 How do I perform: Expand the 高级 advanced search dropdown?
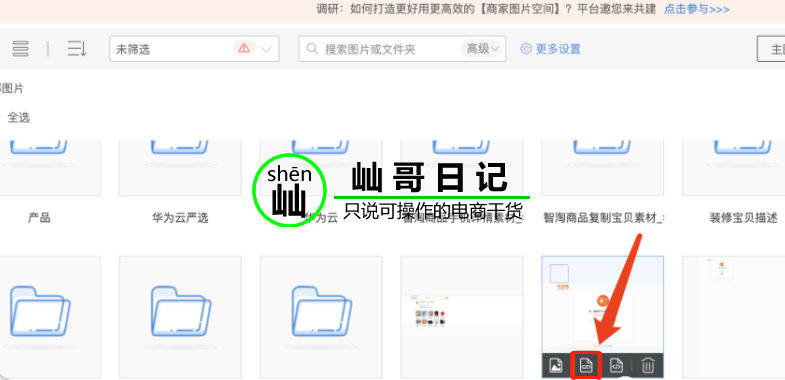pos(483,49)
